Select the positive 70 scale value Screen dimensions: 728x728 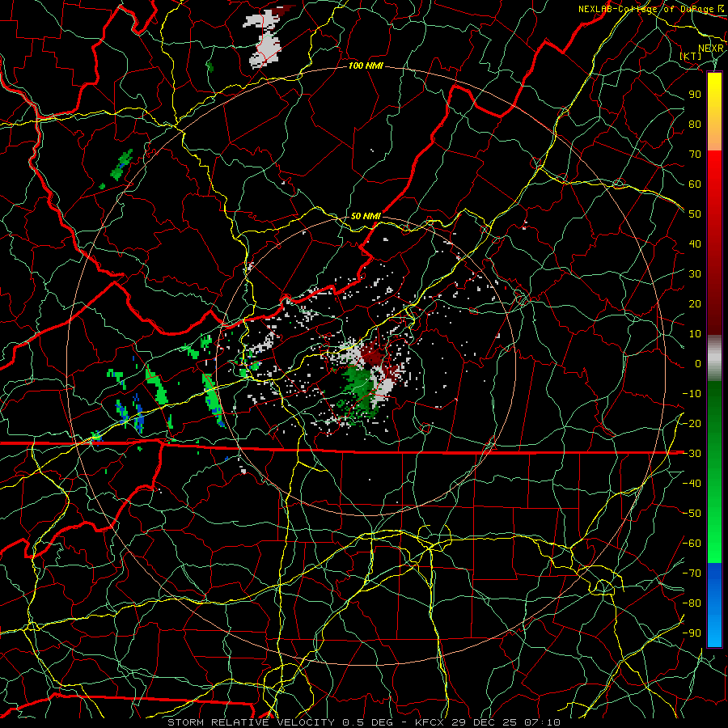(x=695, y=154)
